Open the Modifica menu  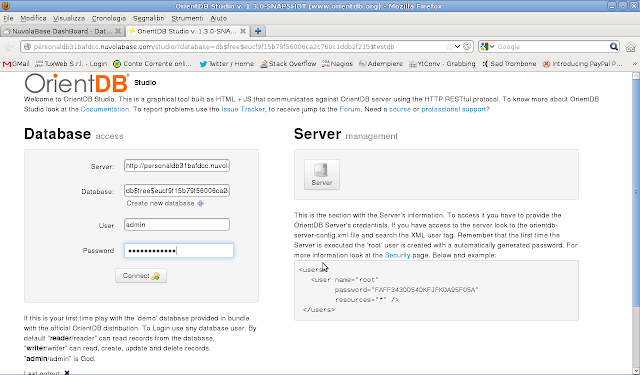[33, 18]
